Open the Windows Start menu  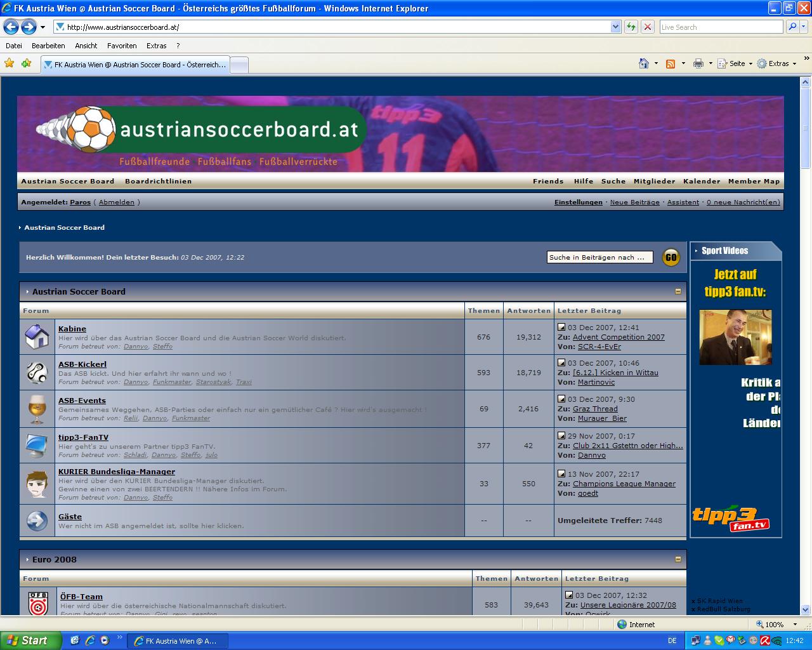(x=30, y=640)
